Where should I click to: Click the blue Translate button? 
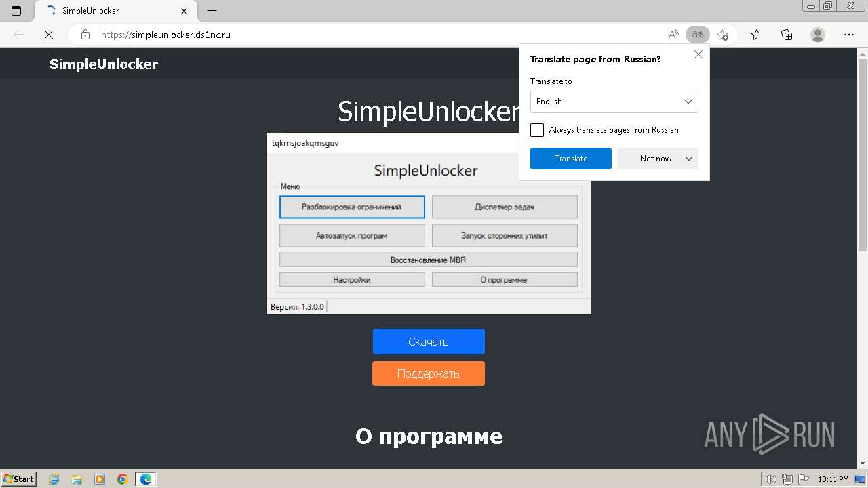(x=571, y=159)
